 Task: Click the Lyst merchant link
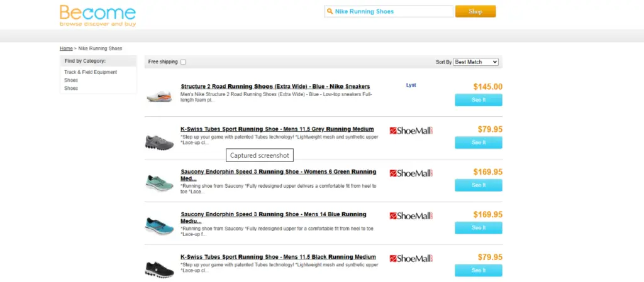(x=411, y=85)
